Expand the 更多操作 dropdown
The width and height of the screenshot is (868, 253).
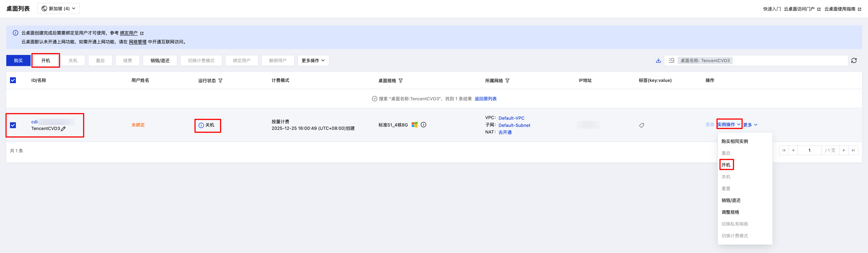pyautogui.click(x=313, y=61)
